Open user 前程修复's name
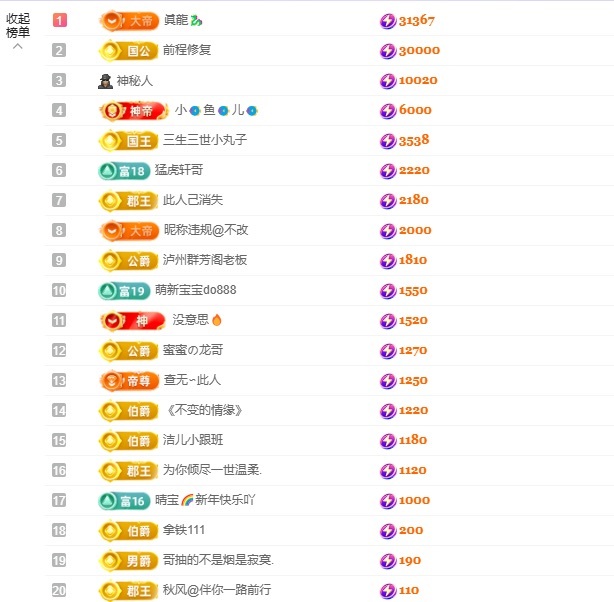Viewport: 614px width, 602px height. click(187, 50)
